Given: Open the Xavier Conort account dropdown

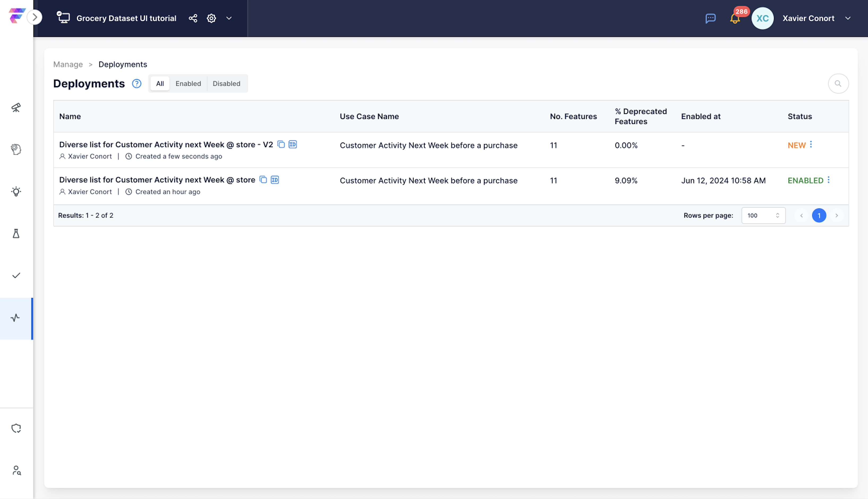Looking at the screenshot, I should [x=848, y=18].
